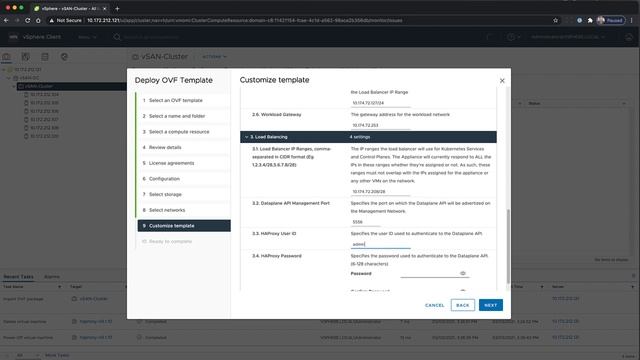
Task: Click the CANCEL button
Action: coord(435,305)
